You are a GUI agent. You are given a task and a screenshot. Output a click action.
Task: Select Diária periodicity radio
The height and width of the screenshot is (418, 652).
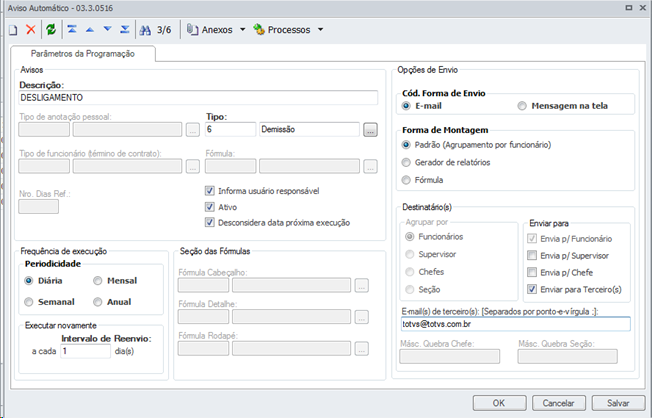click(x=28, y=281)
